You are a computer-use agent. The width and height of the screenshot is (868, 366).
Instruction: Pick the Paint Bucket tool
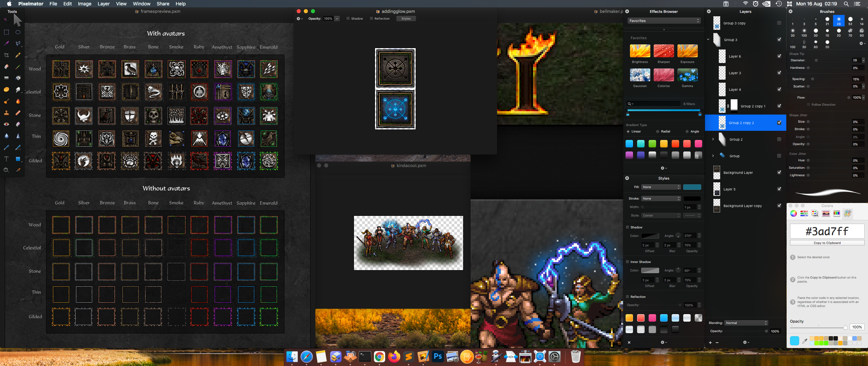18,78
